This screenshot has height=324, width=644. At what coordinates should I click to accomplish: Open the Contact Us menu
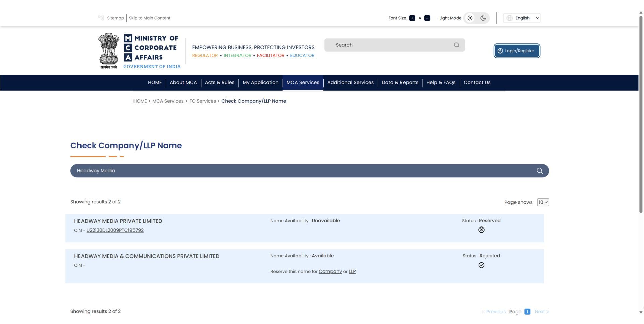click(477, 82)
